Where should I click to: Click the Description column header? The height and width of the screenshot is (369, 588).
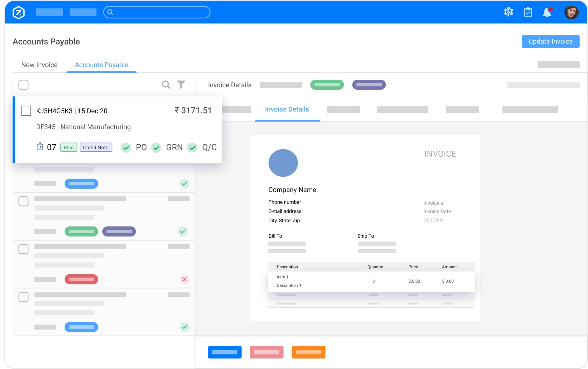pos(287,267)
